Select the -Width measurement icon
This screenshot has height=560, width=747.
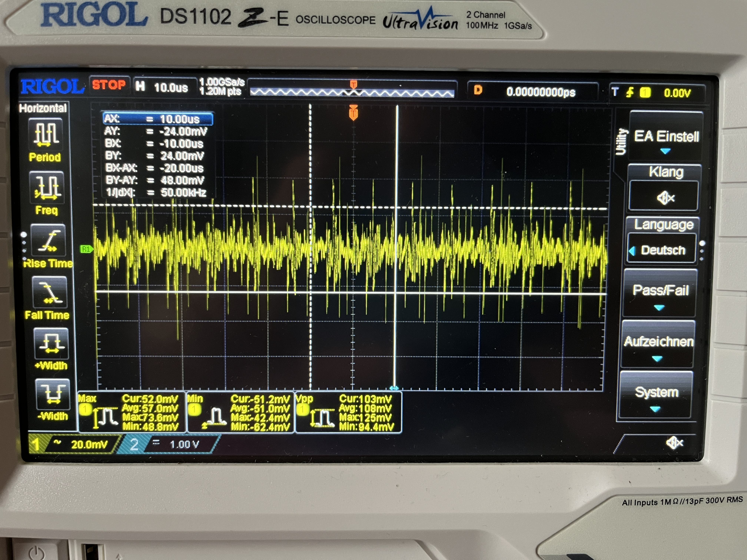(53, 394)
